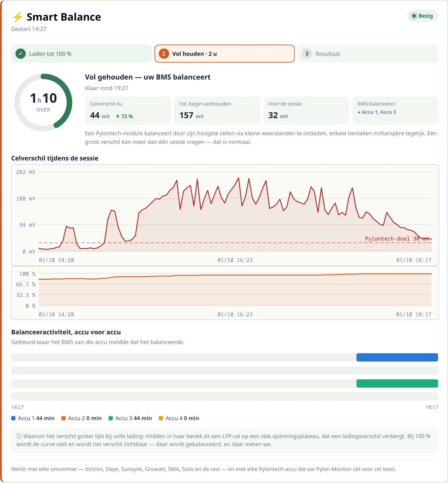448x483 pixels.
Task: Open the Resultaat step
Action: coord(368,54)
